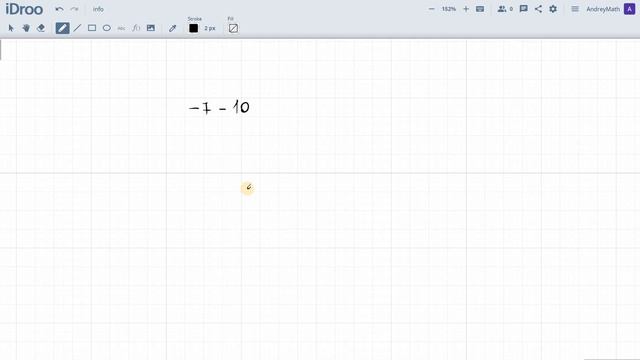Click the iDroo logo

24,9
